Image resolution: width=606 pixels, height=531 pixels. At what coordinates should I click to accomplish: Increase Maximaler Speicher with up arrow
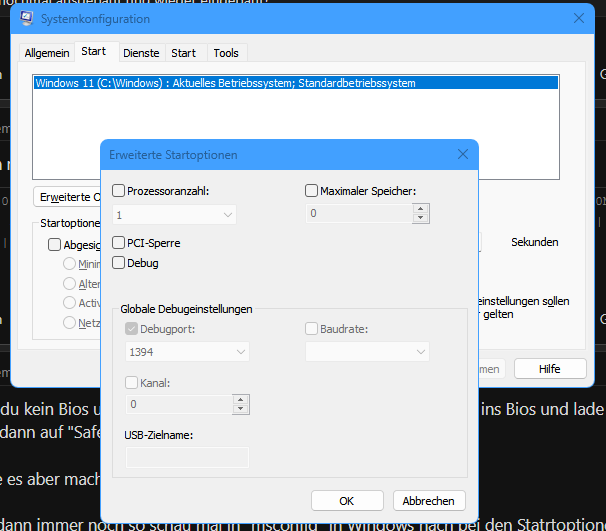(420, 209)
